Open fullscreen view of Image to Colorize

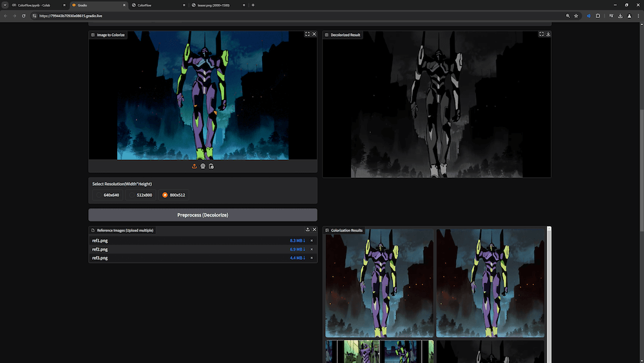[307, 34]
